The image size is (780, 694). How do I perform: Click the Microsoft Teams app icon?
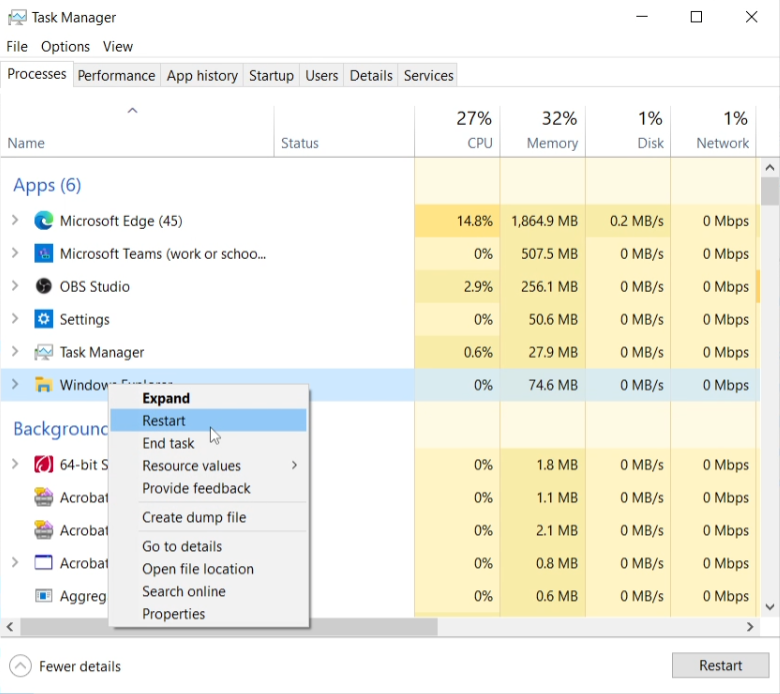[43, 254]
